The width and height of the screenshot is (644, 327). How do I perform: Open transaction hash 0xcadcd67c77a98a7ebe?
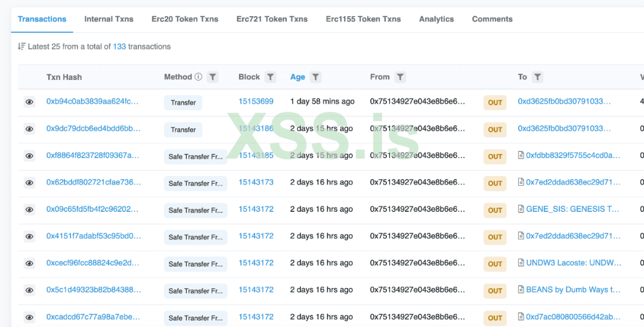(93, 317)
